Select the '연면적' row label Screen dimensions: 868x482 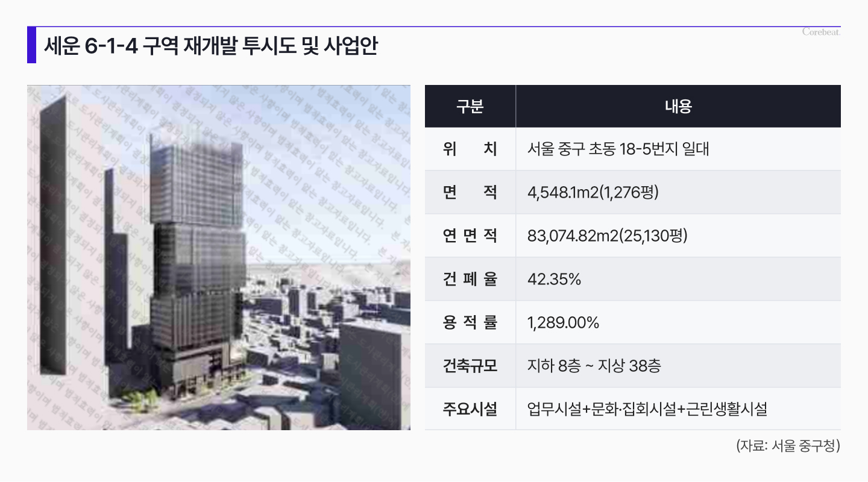tap(470, 236)
